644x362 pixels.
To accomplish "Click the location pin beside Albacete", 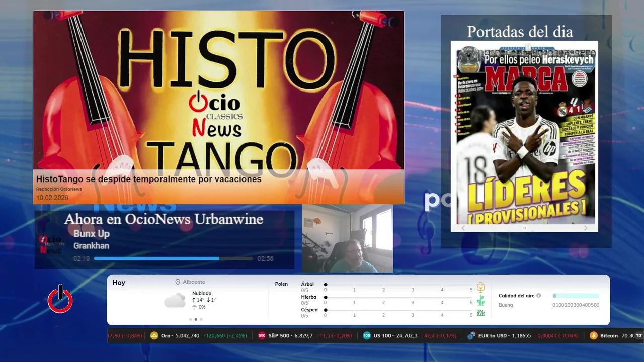I will click(x=178, y=282).
